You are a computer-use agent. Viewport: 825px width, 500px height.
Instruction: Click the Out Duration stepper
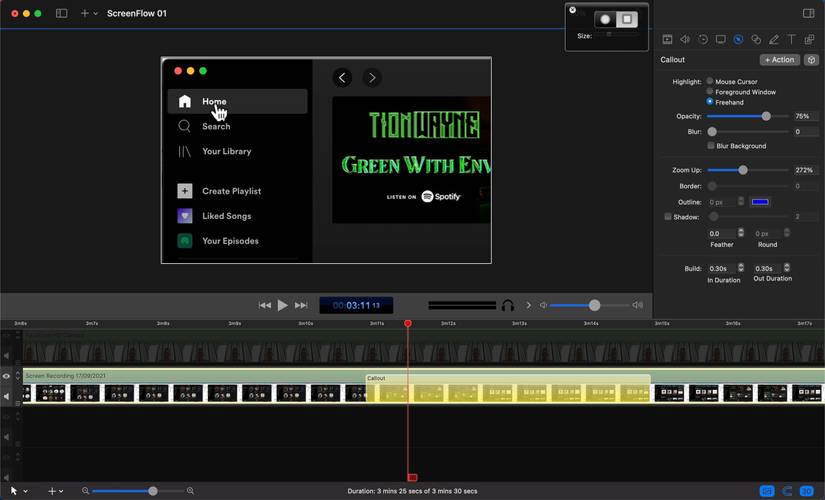tap(787, 268)
